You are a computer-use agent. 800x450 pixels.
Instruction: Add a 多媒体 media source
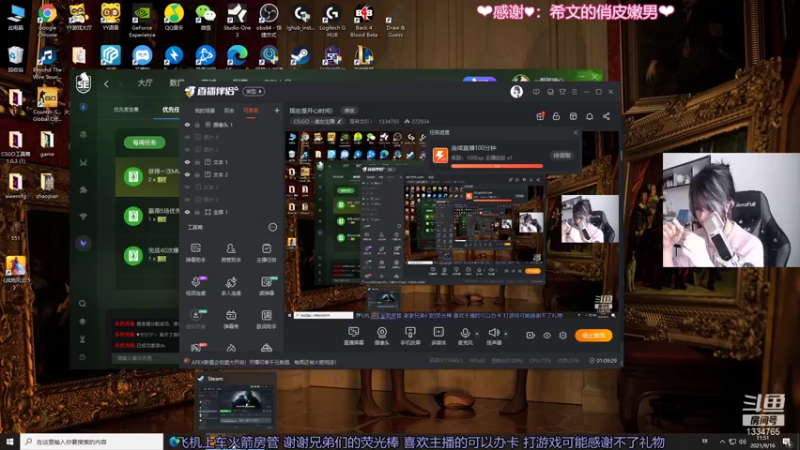tap(438, 336)
